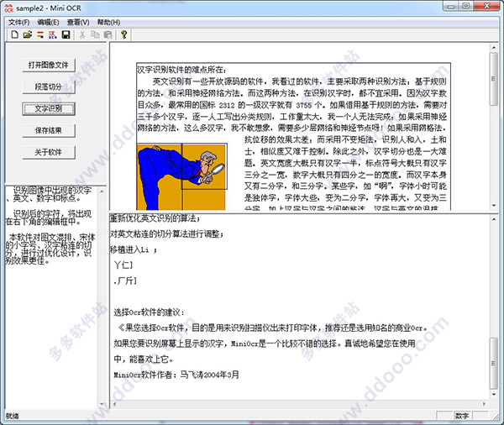Click the New document toolbar icon
This screenshot has width=504, height=425.
(14, 34)
